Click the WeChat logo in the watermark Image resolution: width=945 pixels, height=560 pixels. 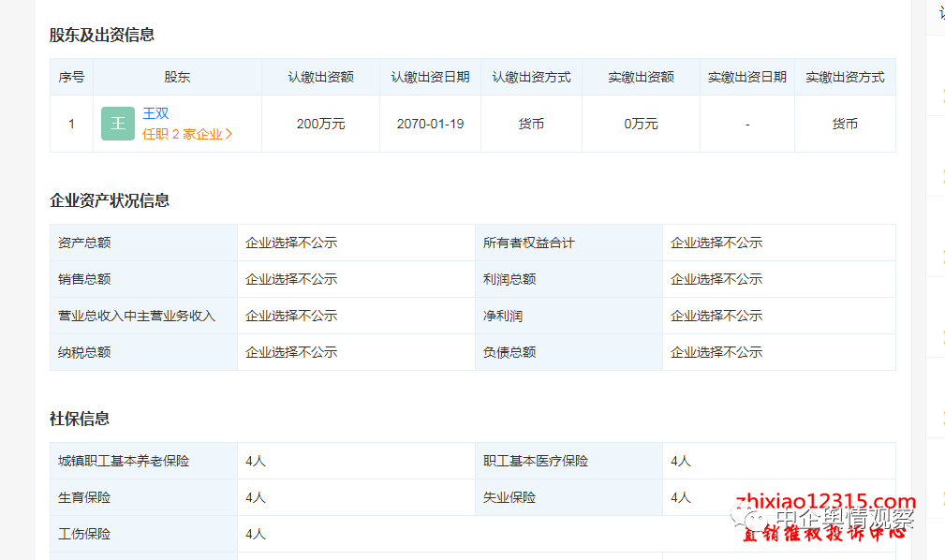756,518
